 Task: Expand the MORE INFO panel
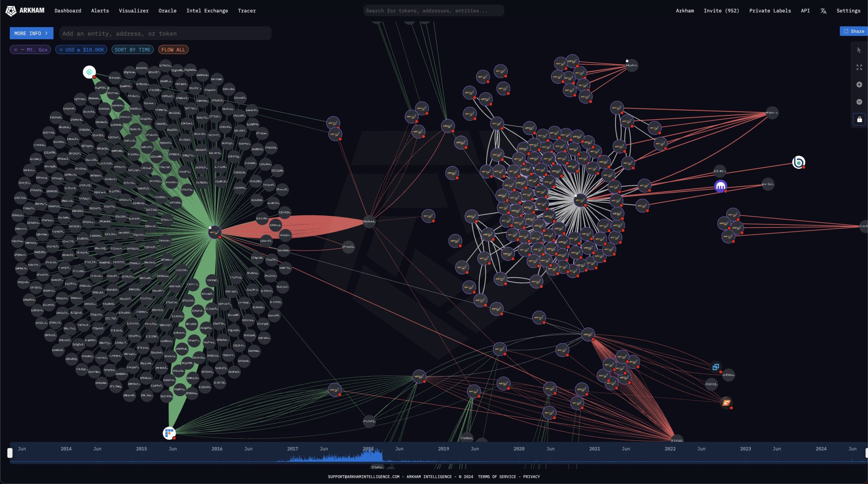click(31, 33)
